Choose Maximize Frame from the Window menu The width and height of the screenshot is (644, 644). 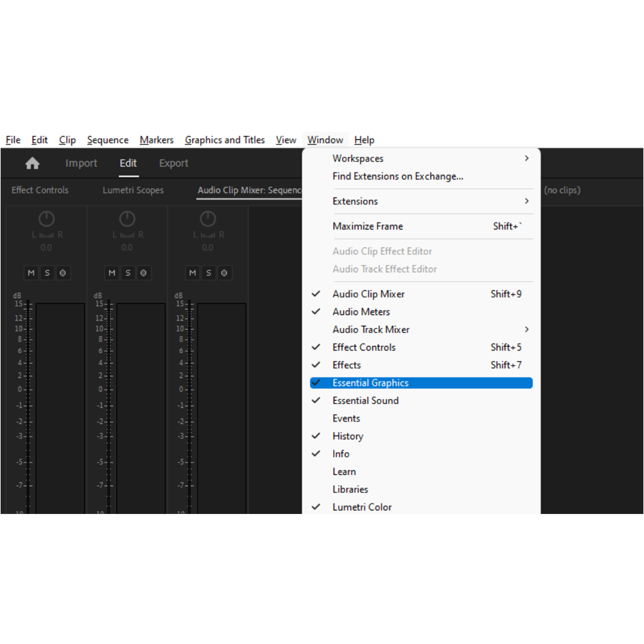click(x=368, y=227)
